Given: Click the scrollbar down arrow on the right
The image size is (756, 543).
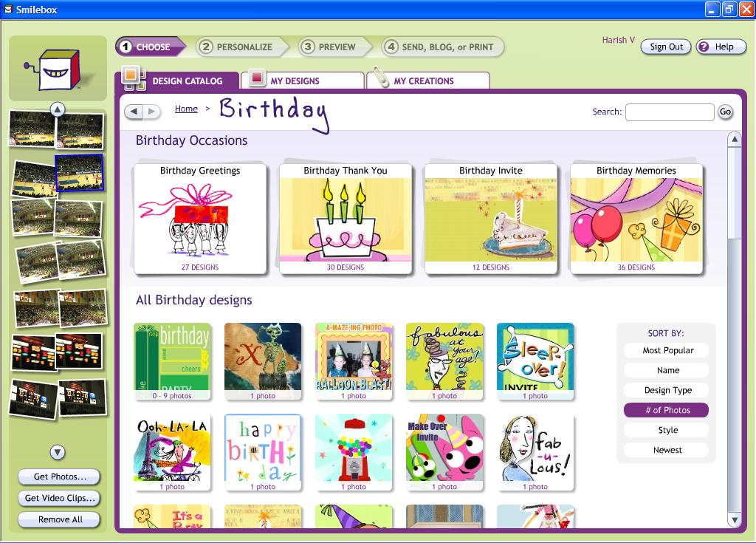Looking at the screenshot, I should [x=735, y=519].
